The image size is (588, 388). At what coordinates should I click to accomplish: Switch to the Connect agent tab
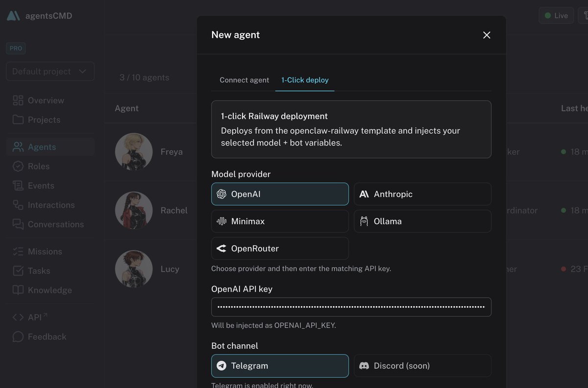pos(245,80)
